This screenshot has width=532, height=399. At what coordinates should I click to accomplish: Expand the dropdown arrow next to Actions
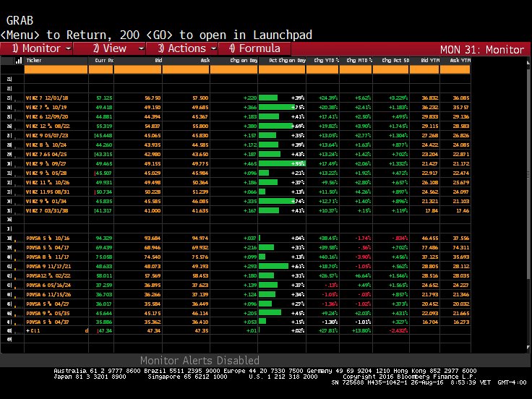pyautogui.click(x=214, y=49)
